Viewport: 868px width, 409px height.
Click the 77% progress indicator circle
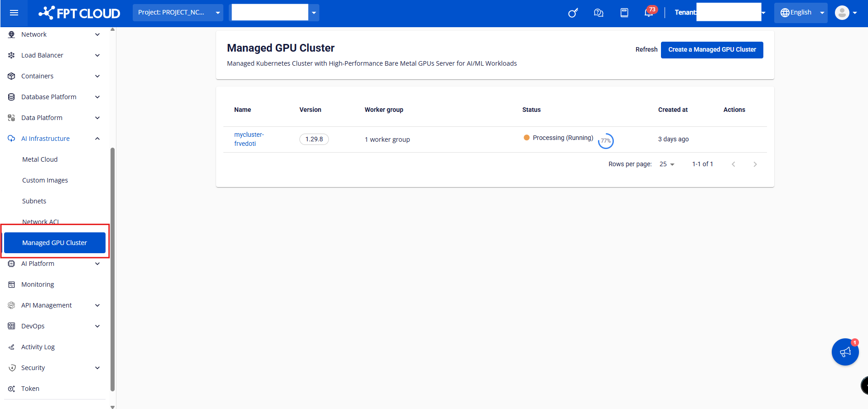coord(606,141)
